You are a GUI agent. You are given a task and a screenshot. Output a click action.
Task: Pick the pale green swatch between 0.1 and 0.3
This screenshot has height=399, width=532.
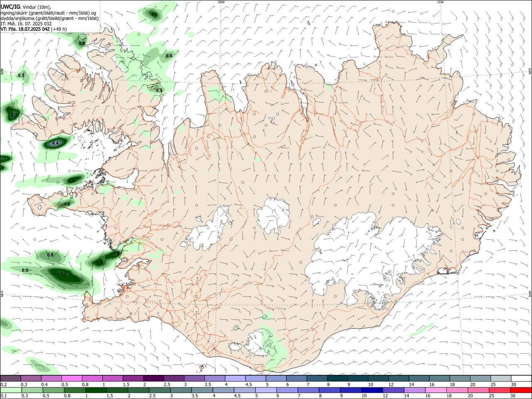(x=11, y=390)
